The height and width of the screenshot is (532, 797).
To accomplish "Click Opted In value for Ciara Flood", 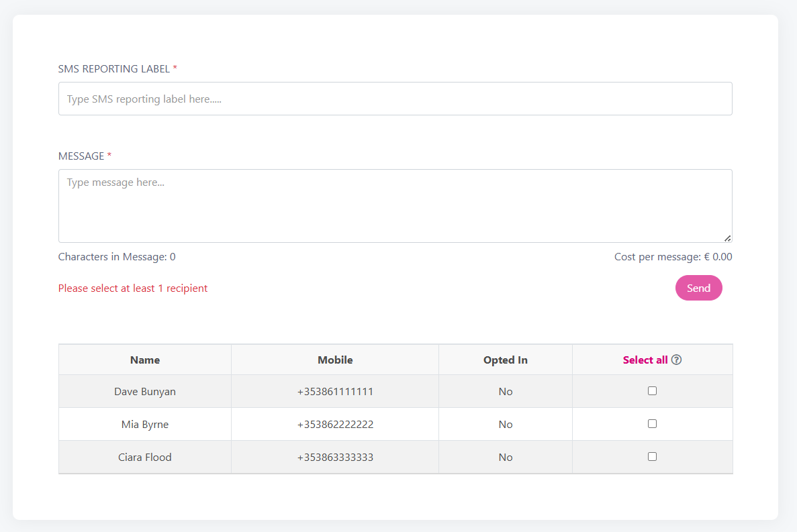I will coord(505,457).
